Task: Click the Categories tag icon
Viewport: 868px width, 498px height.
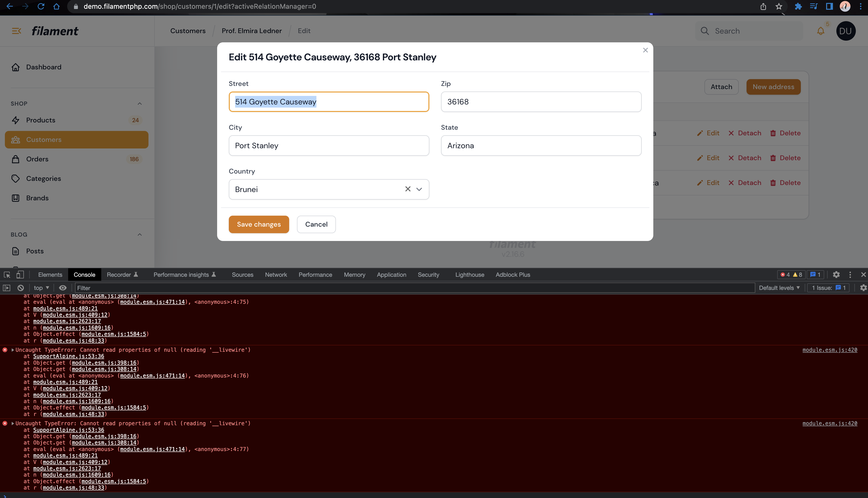Action: tap(16, 178)
